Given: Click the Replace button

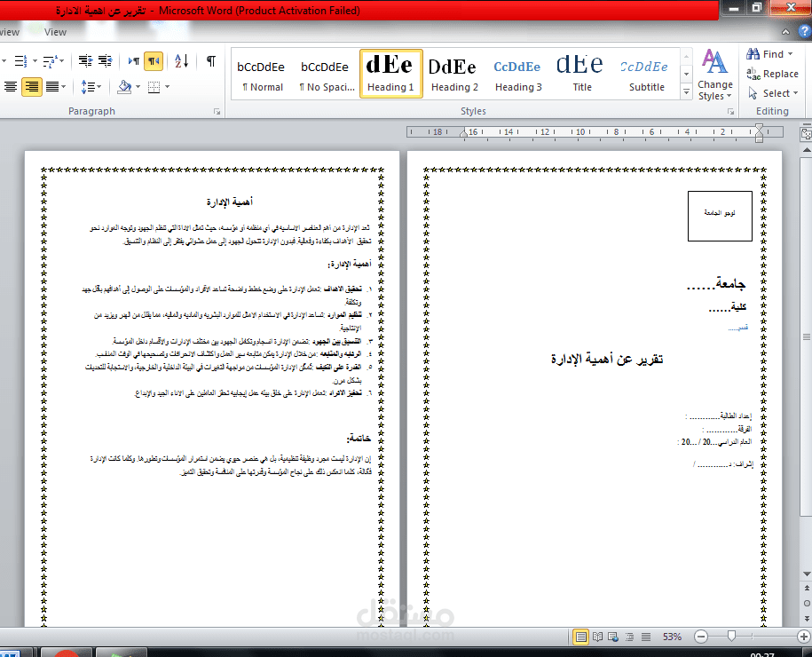Looking at the screenshot, I should (x=772, y=74).
